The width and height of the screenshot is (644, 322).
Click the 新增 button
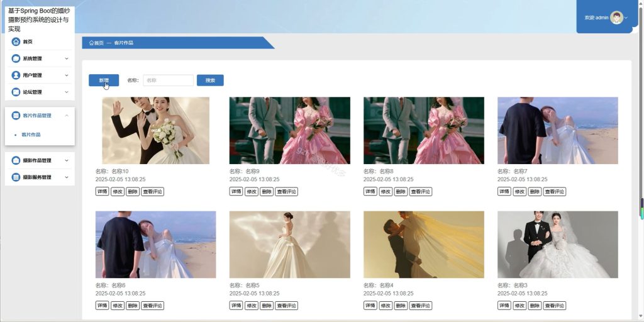tap(104, 80)
